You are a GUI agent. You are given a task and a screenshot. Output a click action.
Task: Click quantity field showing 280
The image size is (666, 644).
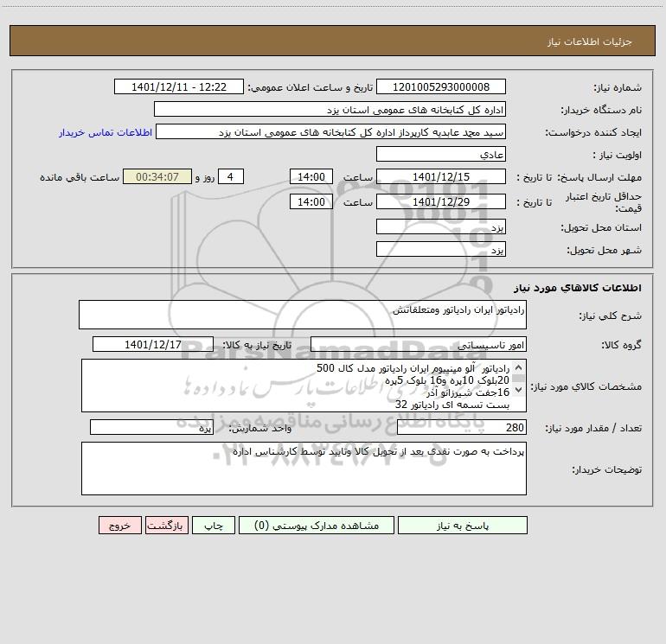(x=462, y=427)
